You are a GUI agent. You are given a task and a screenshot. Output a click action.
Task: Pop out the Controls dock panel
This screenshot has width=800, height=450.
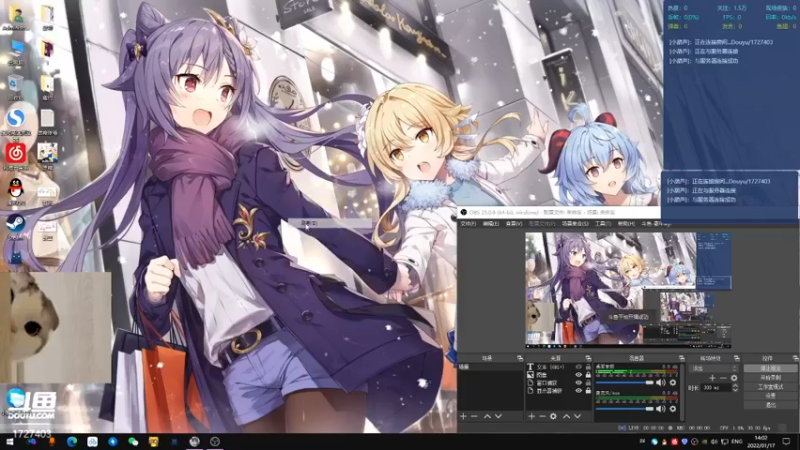[796, 358]
